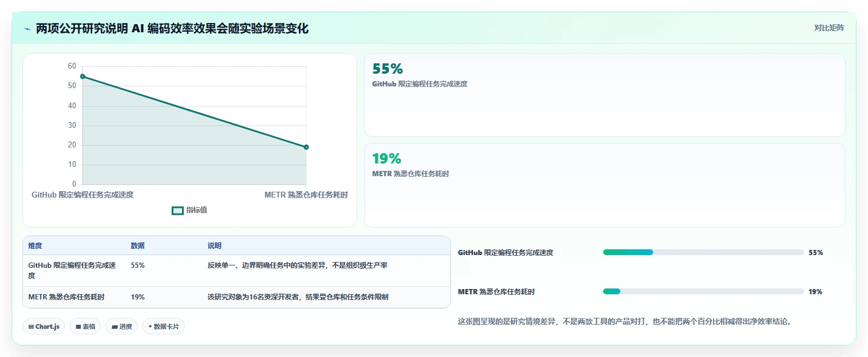
Task: Click the sparkle icon in 数据卡片 chip
Action: pyautogui.click(x=150, y=326)
